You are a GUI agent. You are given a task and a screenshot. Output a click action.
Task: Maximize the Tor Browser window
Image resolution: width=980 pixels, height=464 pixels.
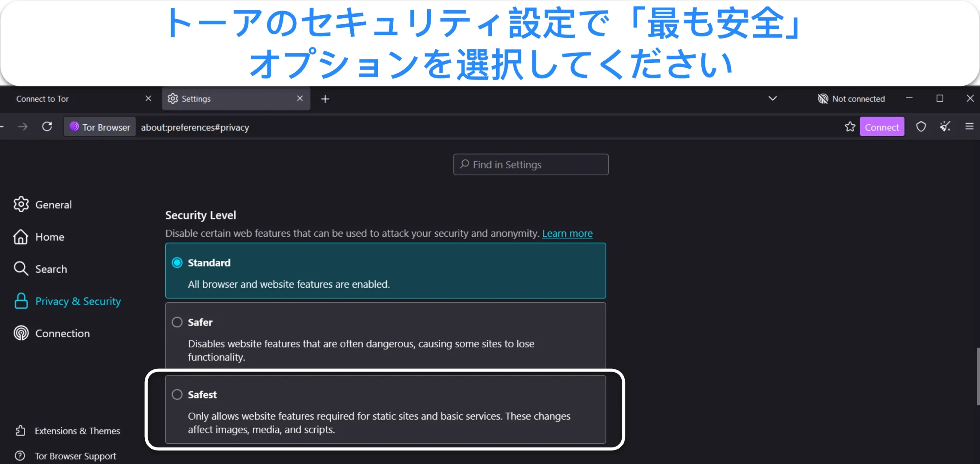[939, 98]
